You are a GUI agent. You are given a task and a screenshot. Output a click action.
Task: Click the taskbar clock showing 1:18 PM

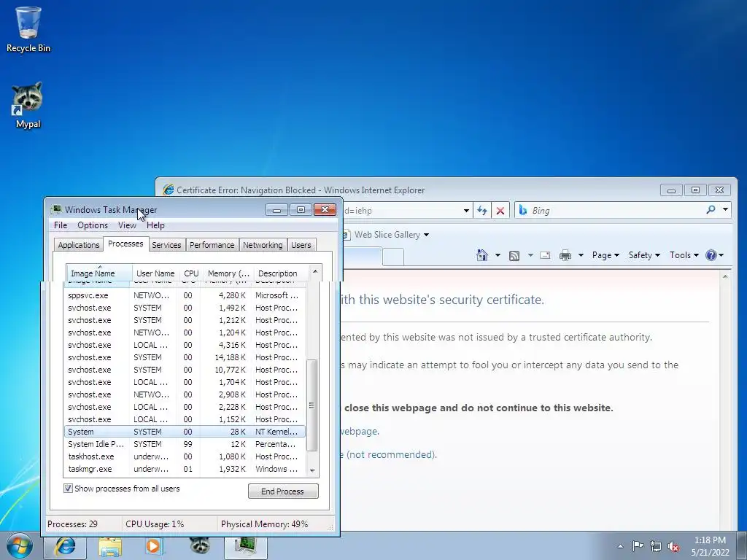tap(710, 546)
